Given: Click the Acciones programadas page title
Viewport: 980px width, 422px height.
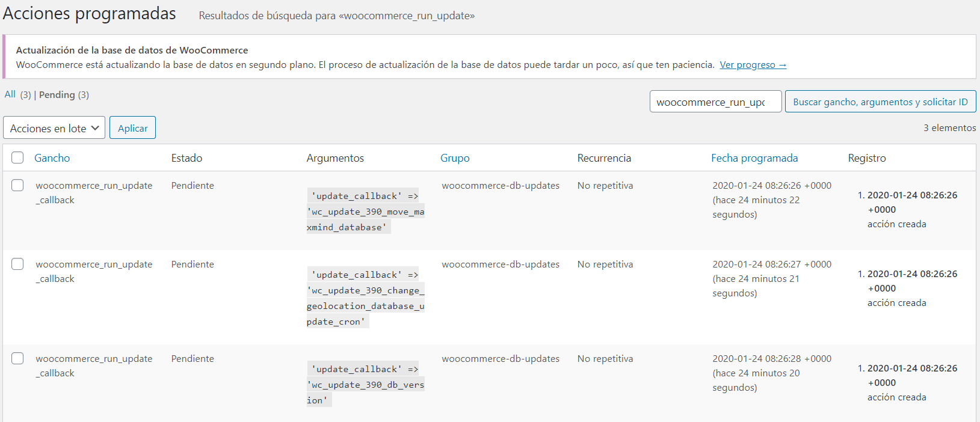Looking at the screenshot, I should [90, 13].
